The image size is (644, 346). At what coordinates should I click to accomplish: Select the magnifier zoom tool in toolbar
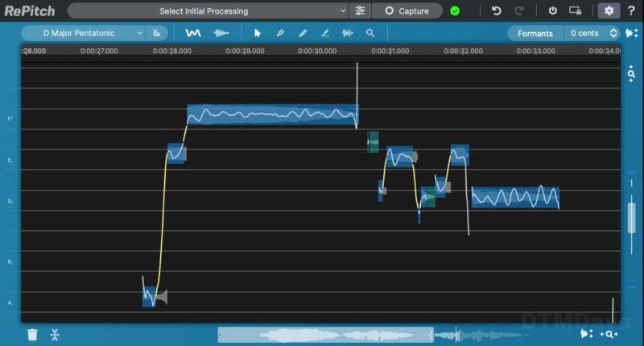[x=370, y=34]
